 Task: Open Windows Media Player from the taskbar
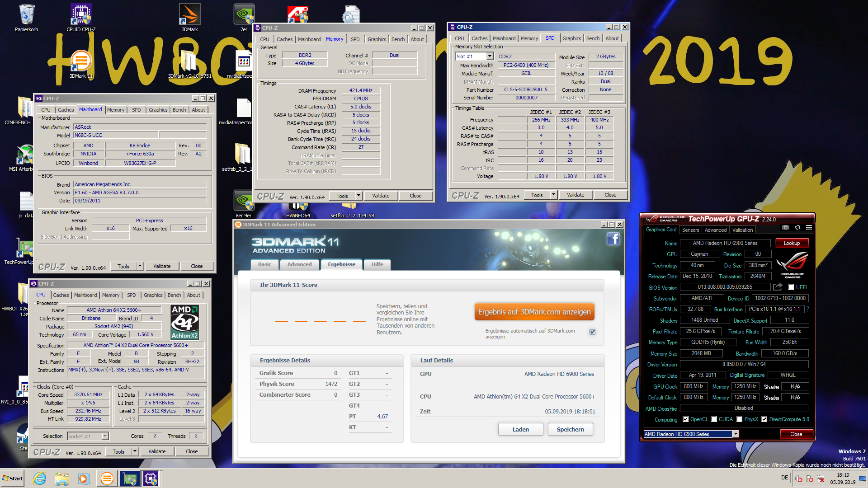[x=84, y=479]
